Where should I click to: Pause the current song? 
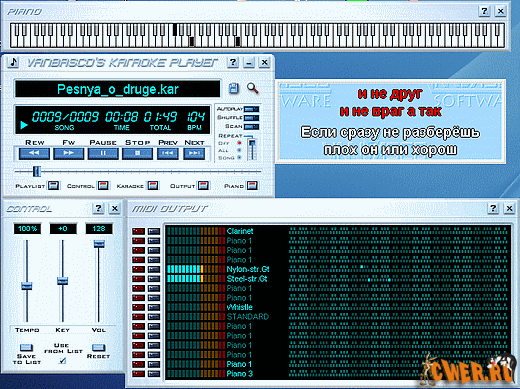[x=103, y=153]
